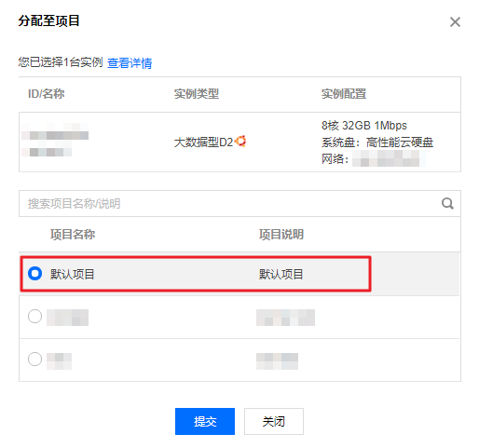
Task: Click the 大数据型D2 instance type text
Action: (203, 143)
